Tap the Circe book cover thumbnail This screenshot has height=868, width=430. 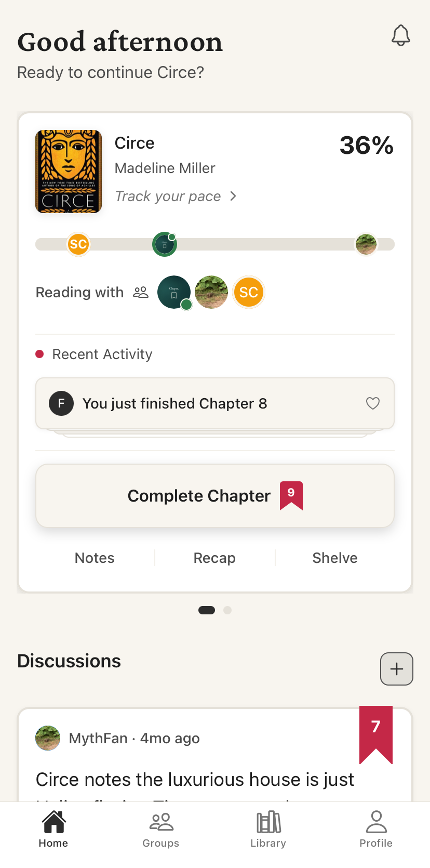click(x=68, y=172)
